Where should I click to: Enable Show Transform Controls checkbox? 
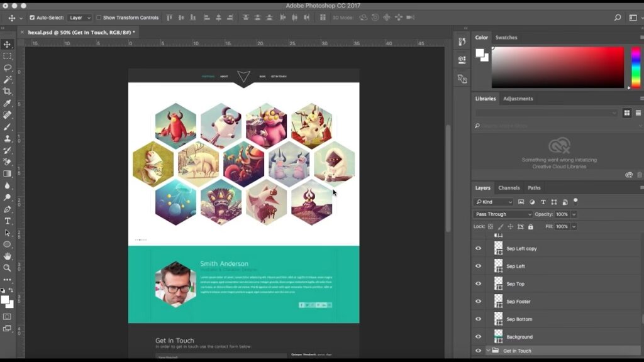point(99,18)
